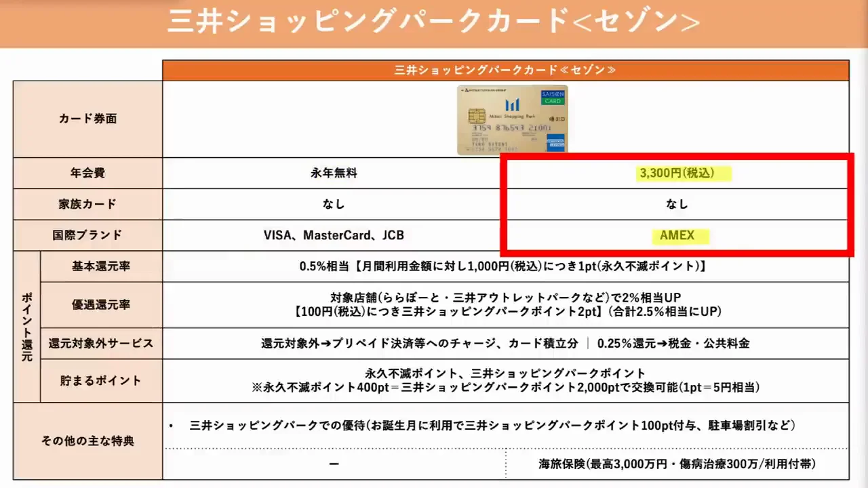Viewport: 868px width, 488px height.
Task: Click the 家族カード row label
Action: click(x=87, y=204)
